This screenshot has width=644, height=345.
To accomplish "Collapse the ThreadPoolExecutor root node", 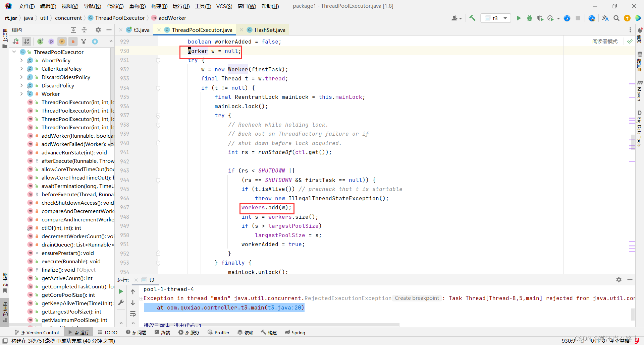I will point(14,52).
